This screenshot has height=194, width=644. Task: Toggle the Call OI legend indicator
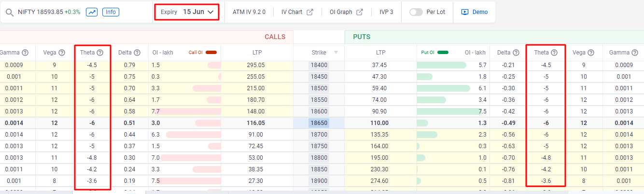tap(211, 53)
